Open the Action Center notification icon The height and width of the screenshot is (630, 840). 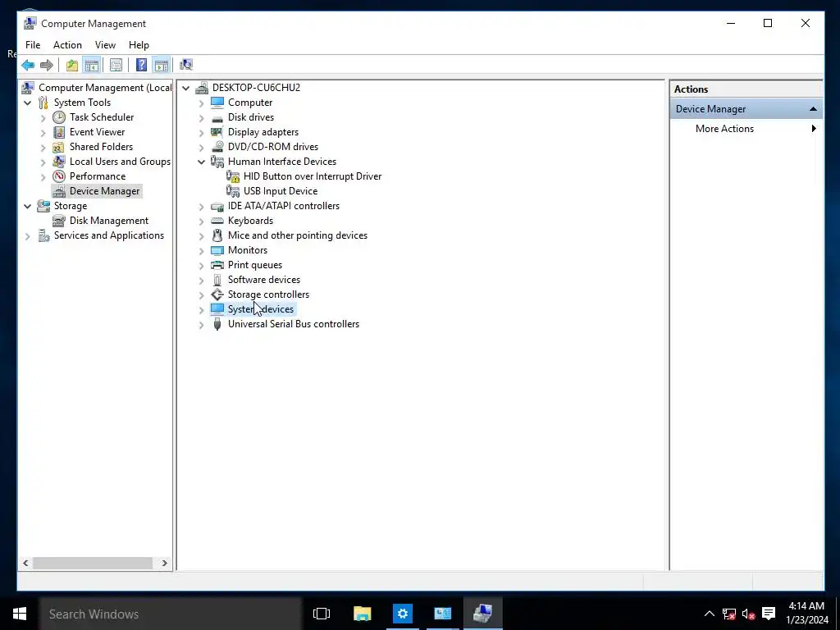coord(769,614)
